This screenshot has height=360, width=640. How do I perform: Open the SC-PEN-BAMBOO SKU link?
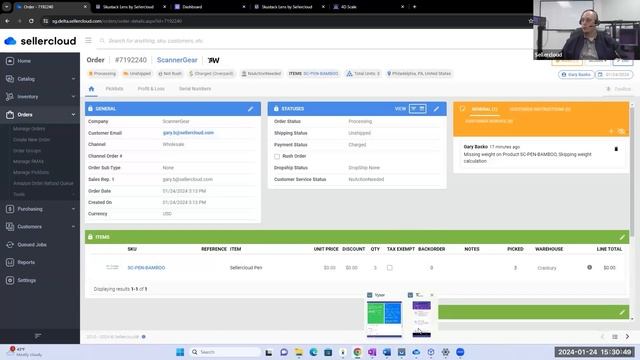coord(146,268)
